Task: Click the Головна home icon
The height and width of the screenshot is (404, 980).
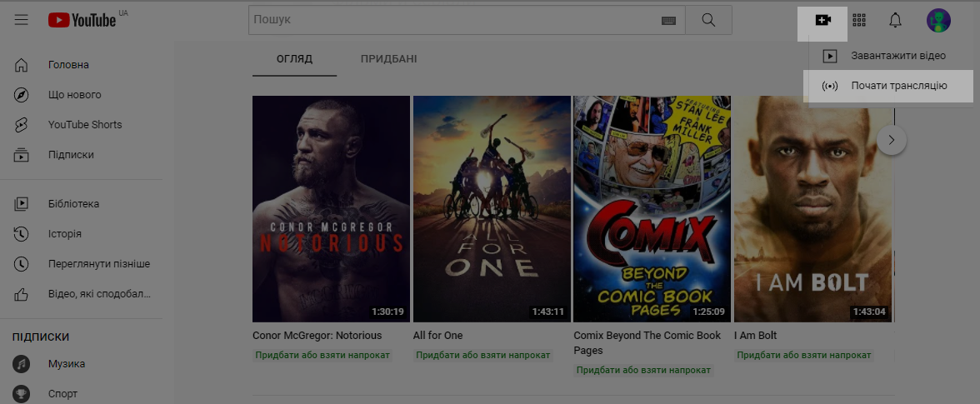Action: pos(22,65)
